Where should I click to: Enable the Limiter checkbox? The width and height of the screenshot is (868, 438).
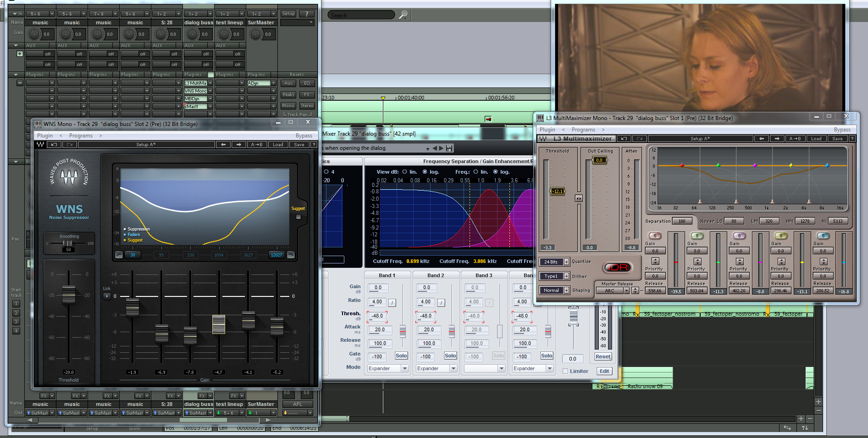565,371
